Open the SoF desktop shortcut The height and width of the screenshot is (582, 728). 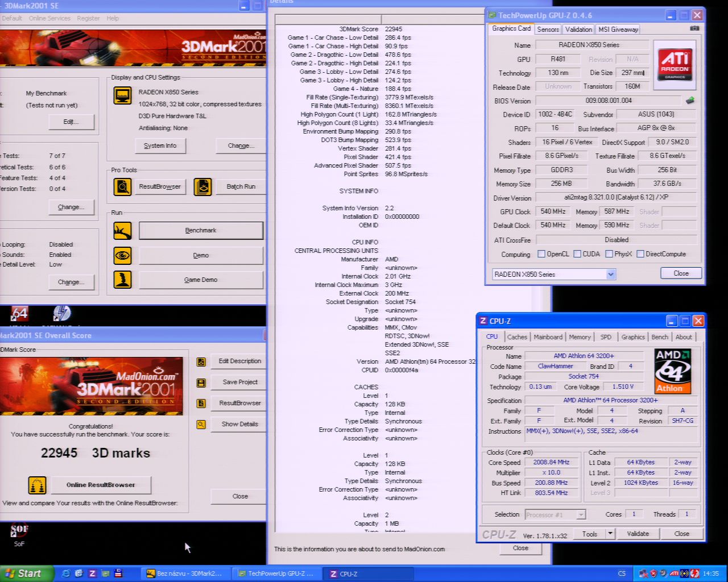click(19, 535)
